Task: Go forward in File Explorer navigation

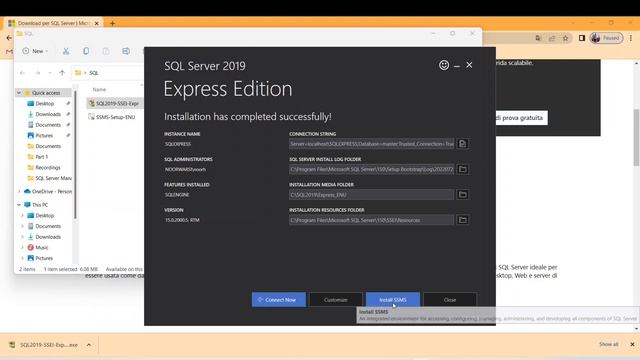Action: (38, 73)
